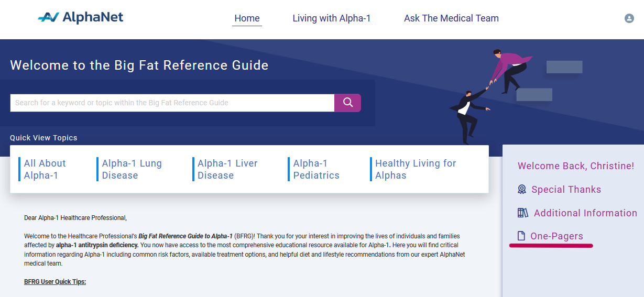Open the Alpha-1 Liver Disease topic
The height and width of the screenshot is (297, 644).
[227, 169]
